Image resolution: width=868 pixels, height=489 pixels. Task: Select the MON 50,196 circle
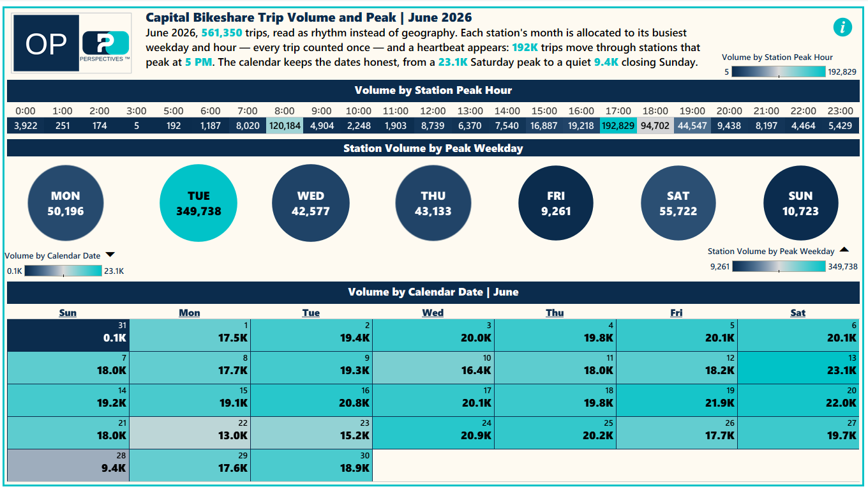tap(66, 203)
